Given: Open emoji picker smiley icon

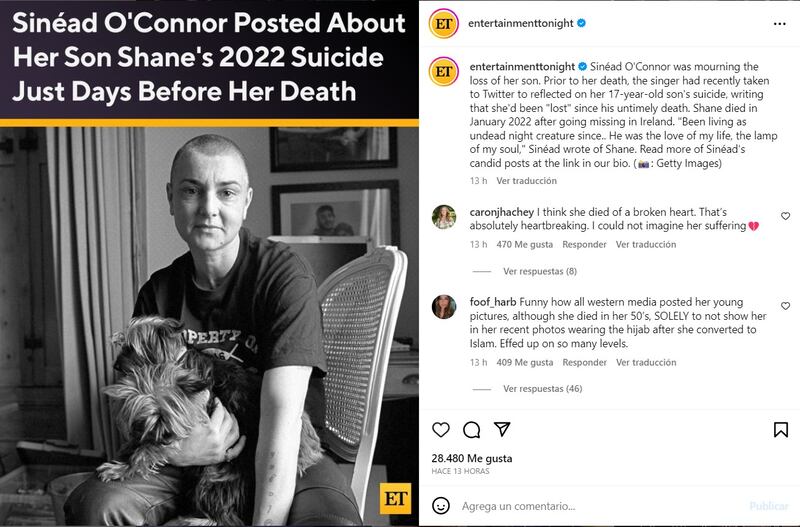Looking at the screenshot, I should (x=441, y=506).
